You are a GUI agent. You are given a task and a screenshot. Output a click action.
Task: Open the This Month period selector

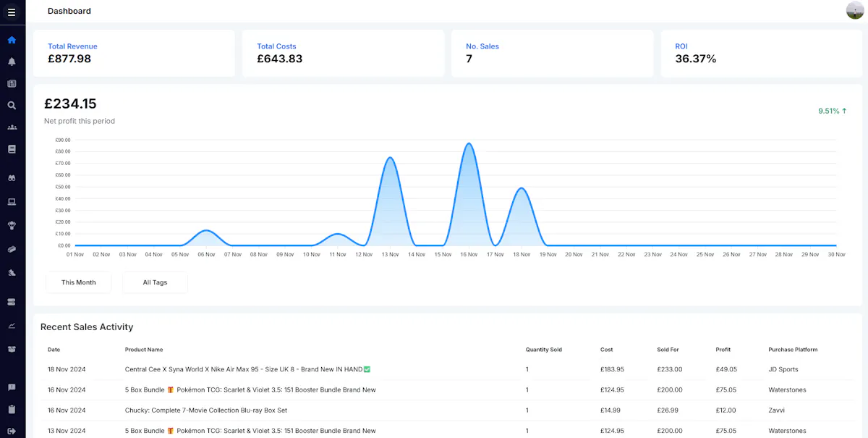pyautogui.click(x=79, y=282)
